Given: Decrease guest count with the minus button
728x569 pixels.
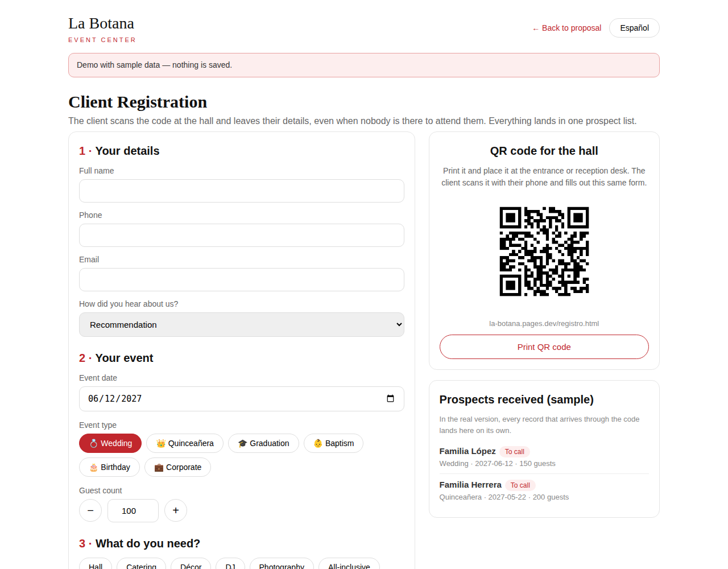Looking at the screenshot, I should click(x=90, y=510).
